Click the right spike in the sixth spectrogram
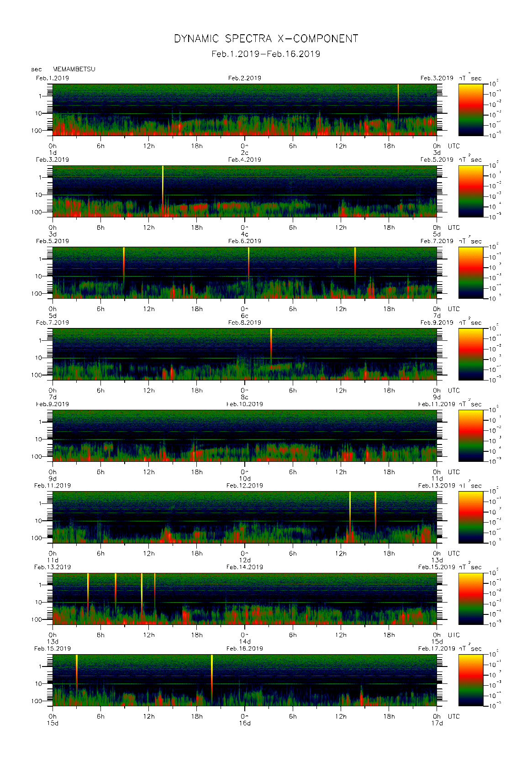532x767 pixels. point(375,507)
